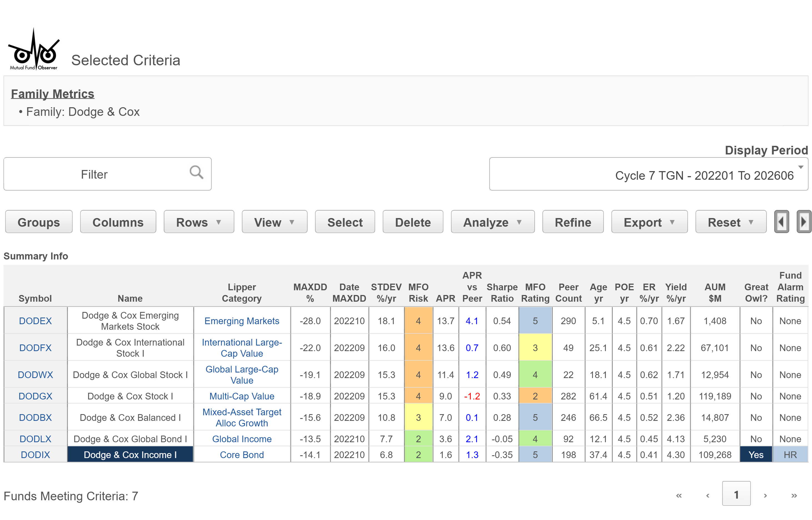Open Global Large-Cap Value category link
This screenshot has width=812, height=520.
tap(242, 375)
